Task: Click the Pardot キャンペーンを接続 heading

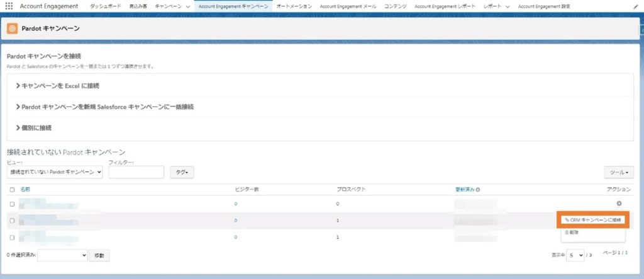Action: point(44,56)
